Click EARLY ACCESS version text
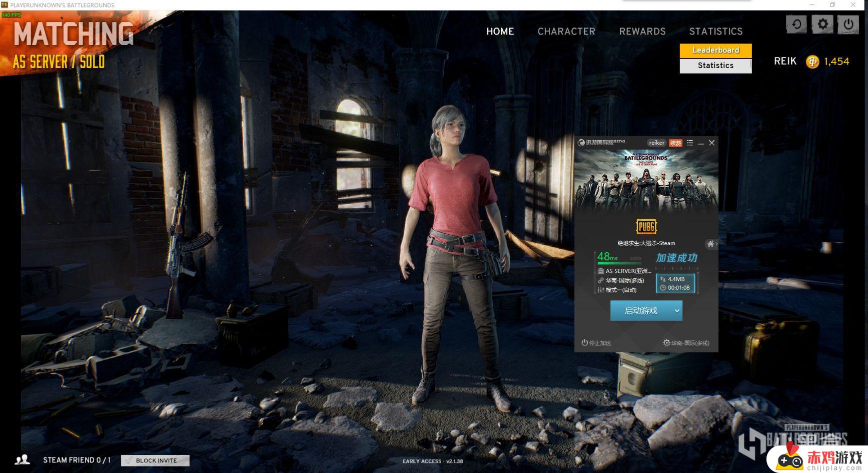Screen dimensions: 868x473 click(x=433, y=461)
